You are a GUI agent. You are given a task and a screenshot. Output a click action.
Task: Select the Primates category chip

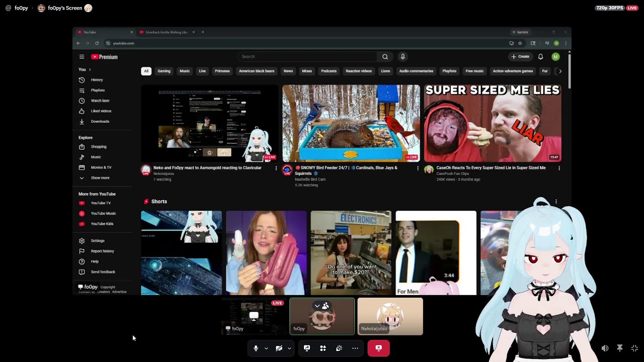click(x=222, y=71)
